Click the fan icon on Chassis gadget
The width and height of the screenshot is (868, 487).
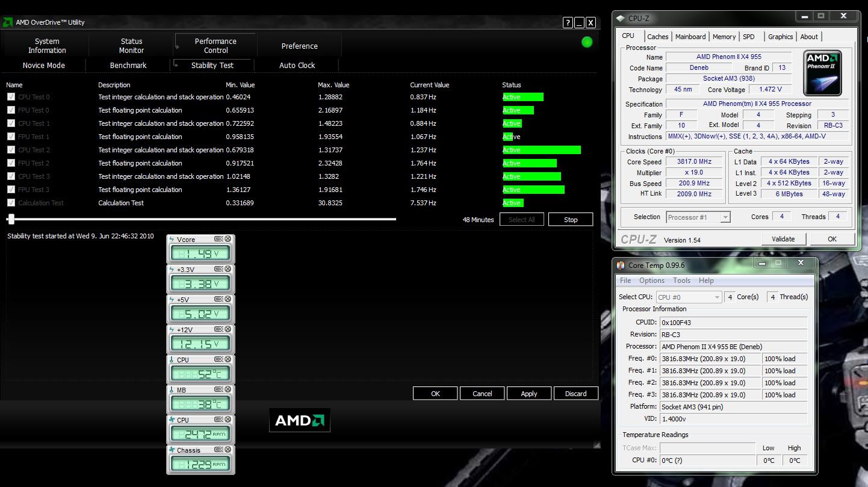point(172,450)
